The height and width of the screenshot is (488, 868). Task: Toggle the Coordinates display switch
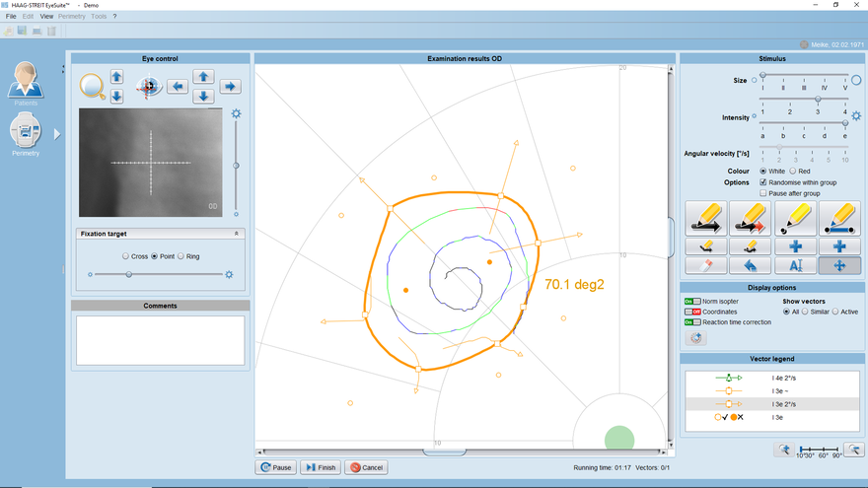coord(690,312)
